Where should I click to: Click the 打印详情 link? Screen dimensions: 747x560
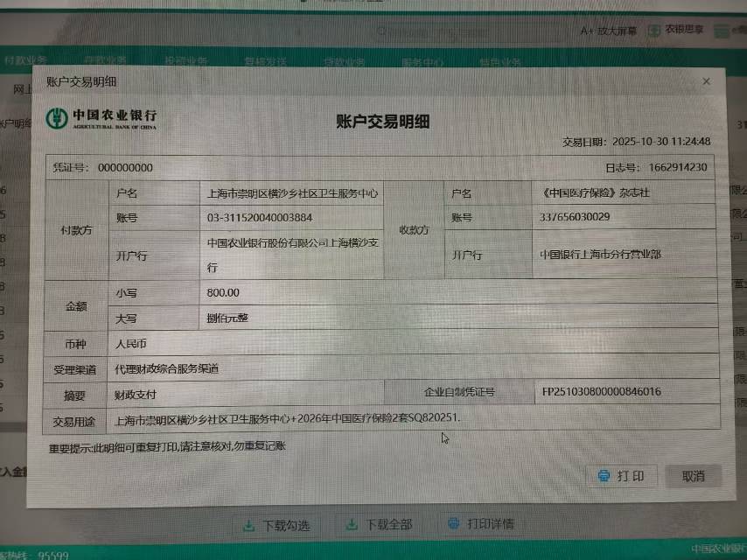click(490, 524)
